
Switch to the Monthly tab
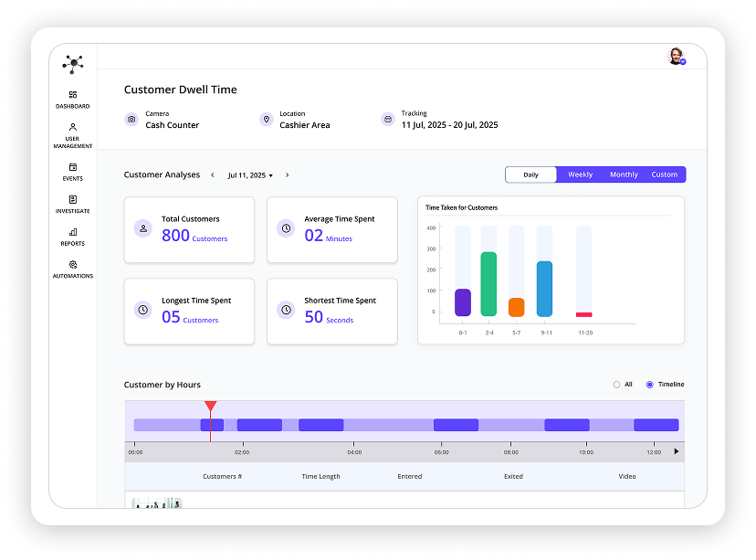point(624,174)
